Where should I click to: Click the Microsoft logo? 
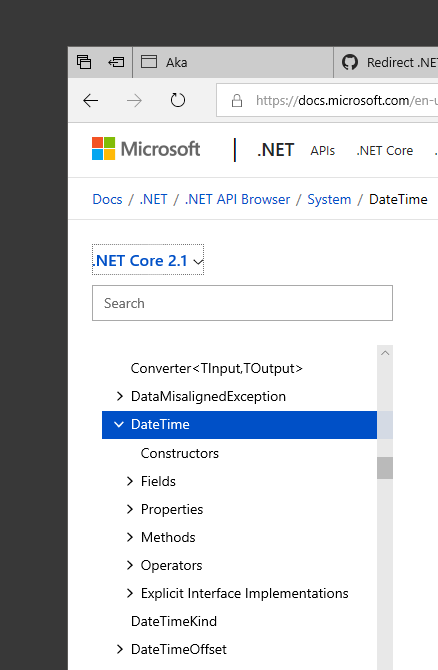tap(146, 149)
